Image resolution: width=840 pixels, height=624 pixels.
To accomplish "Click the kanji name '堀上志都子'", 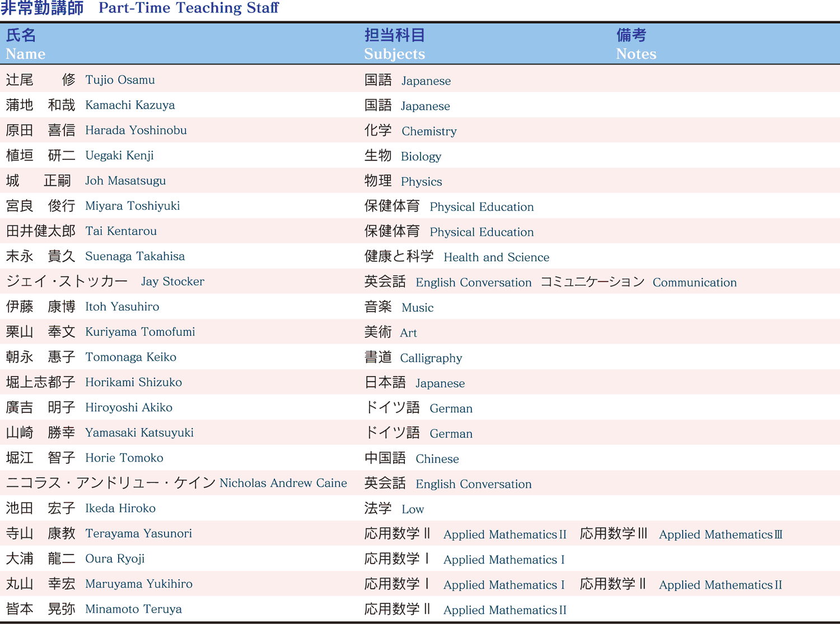I will click(x=40, y=382).
